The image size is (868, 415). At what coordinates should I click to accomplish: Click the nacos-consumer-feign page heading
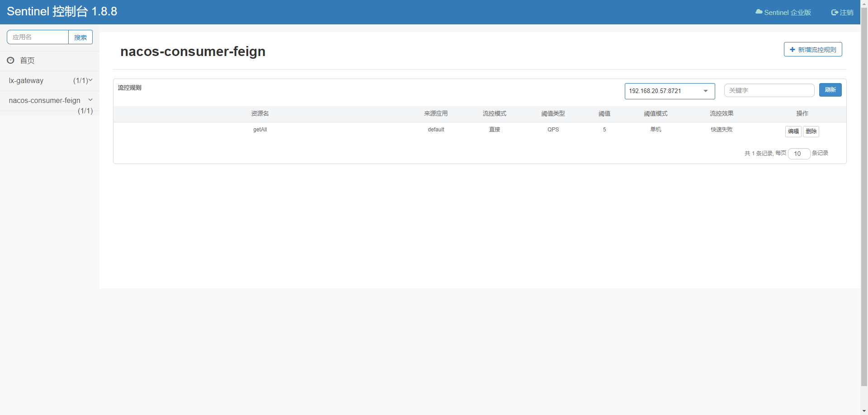[x=193, y=51]
